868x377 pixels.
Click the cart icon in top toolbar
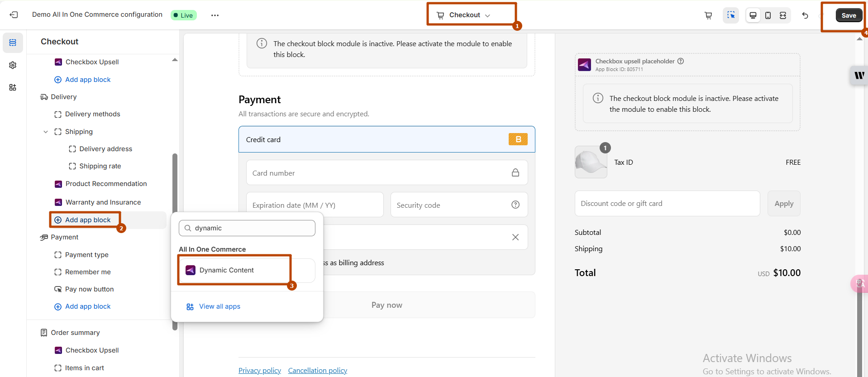pyautogui.click(x=708, y=15)
